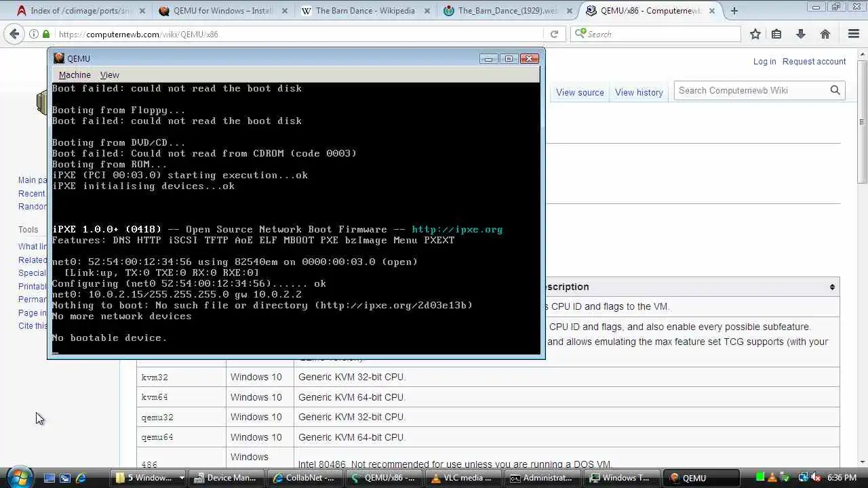Open the Windows Start orb
This screenshot has width=868, height=488.
tap(18, 476)
